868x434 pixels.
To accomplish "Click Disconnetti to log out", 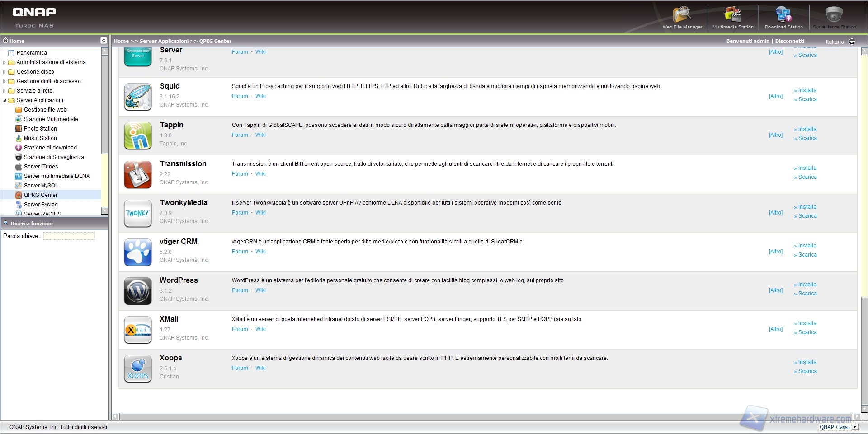I will coord(790,41).
